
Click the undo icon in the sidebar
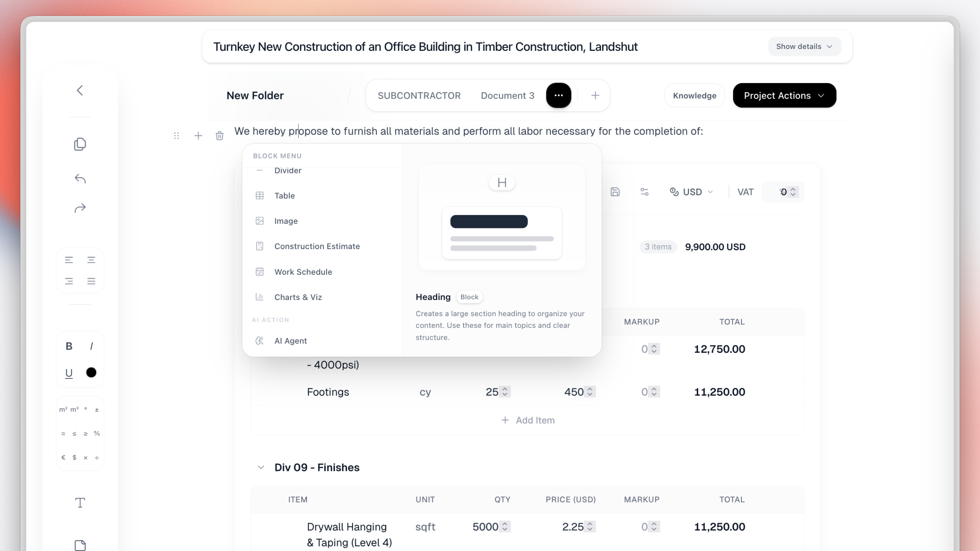[80, 178]
